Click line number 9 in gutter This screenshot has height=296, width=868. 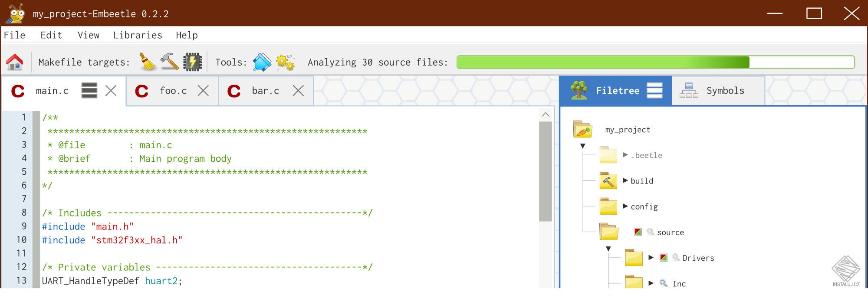pos(24,226)
